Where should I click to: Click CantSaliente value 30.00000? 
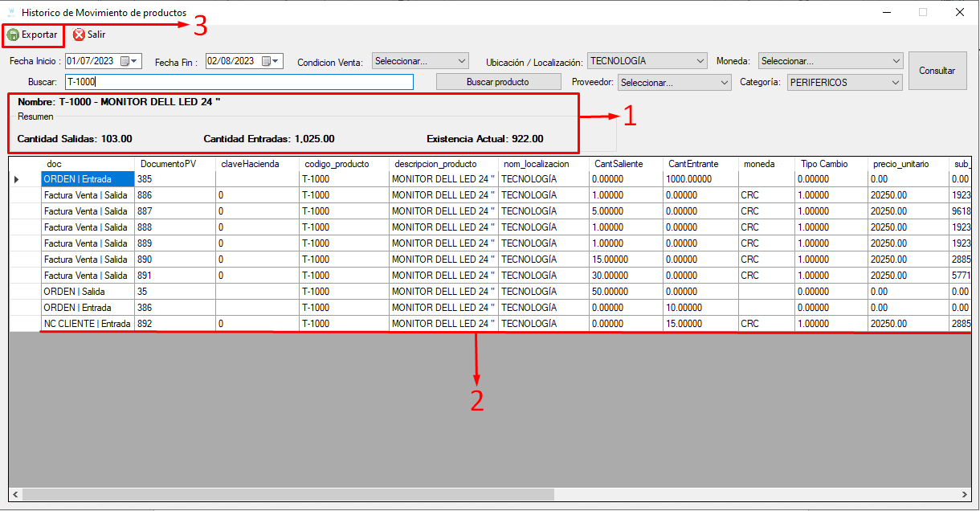625,276
